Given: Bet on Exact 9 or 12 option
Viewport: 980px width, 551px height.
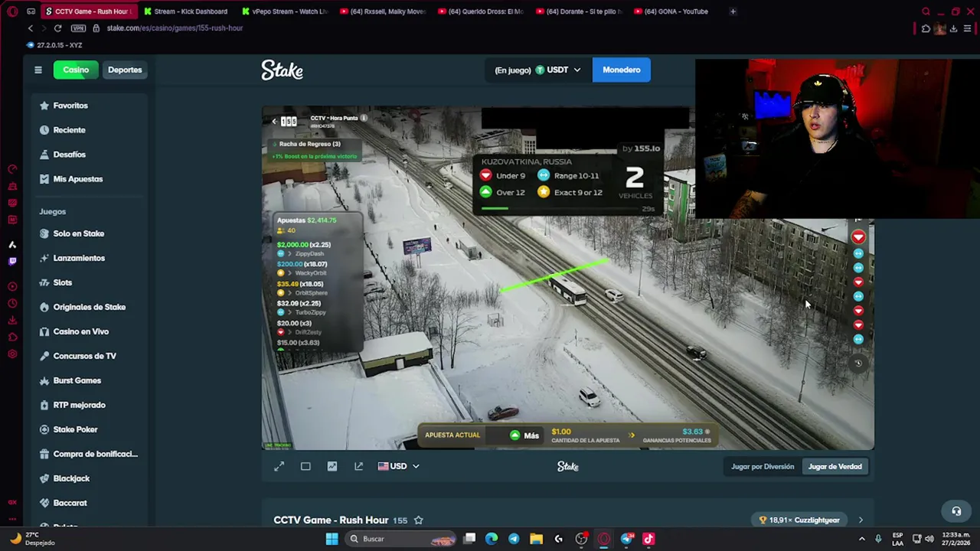Looking at the screenshot, I should (570, 192).
